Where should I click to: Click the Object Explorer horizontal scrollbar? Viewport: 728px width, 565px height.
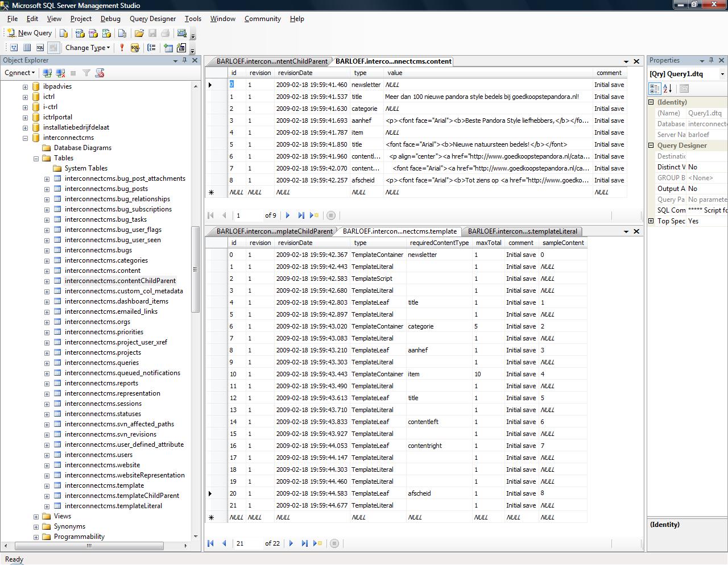(89, 546)
